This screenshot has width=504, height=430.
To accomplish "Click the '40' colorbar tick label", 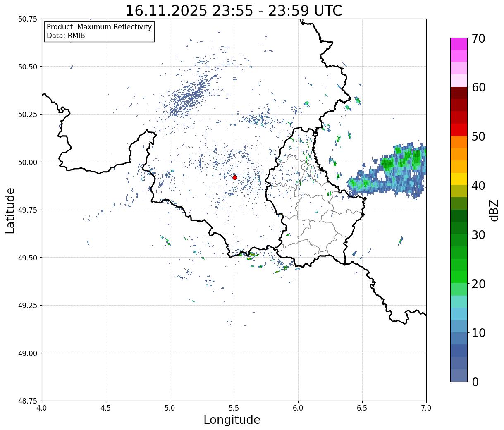I will coord(478,186).
